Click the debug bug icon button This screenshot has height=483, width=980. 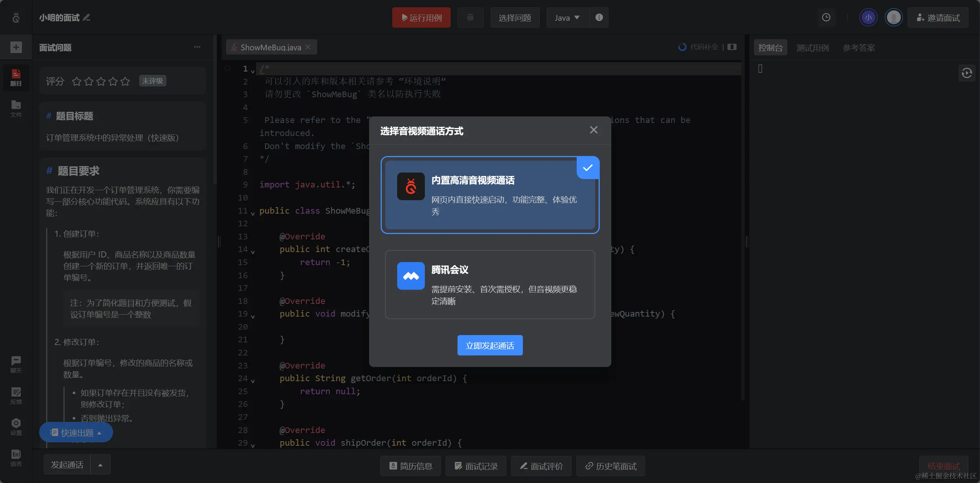pos(470,18)
